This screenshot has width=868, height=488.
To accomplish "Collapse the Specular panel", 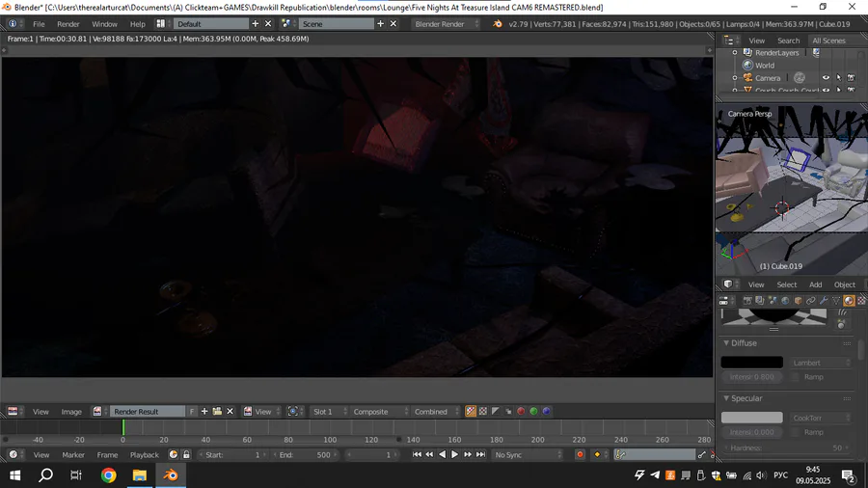I will pos(726,398).
